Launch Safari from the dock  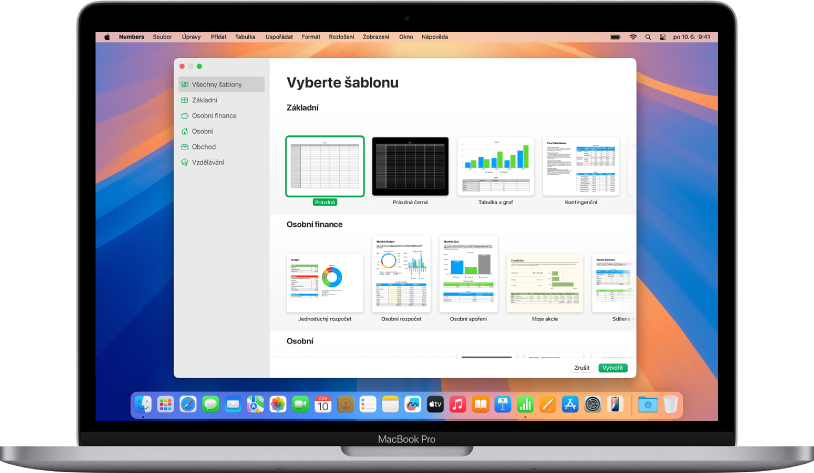(188, 404)
